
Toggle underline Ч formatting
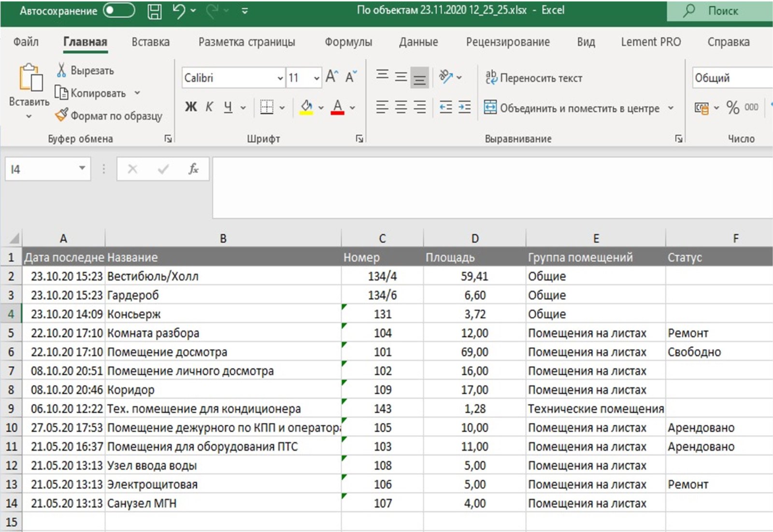click(x=228, y=107)
